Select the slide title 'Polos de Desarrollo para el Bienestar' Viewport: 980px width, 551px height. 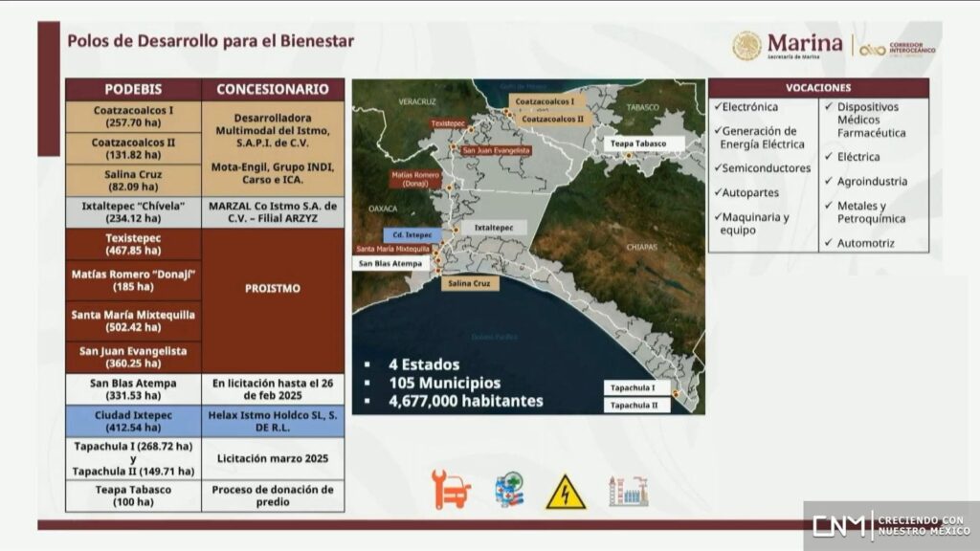pyautogui.click(x=211, y=41)
